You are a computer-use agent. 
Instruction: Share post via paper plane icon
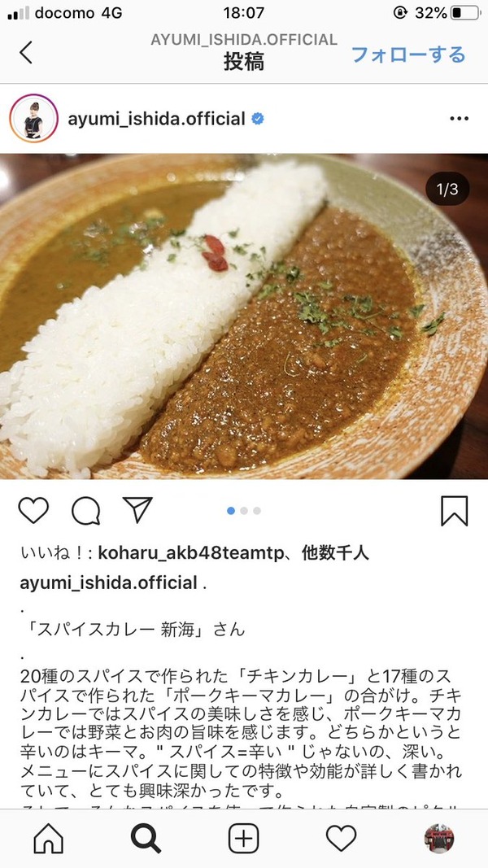click(x=137, y=510)
